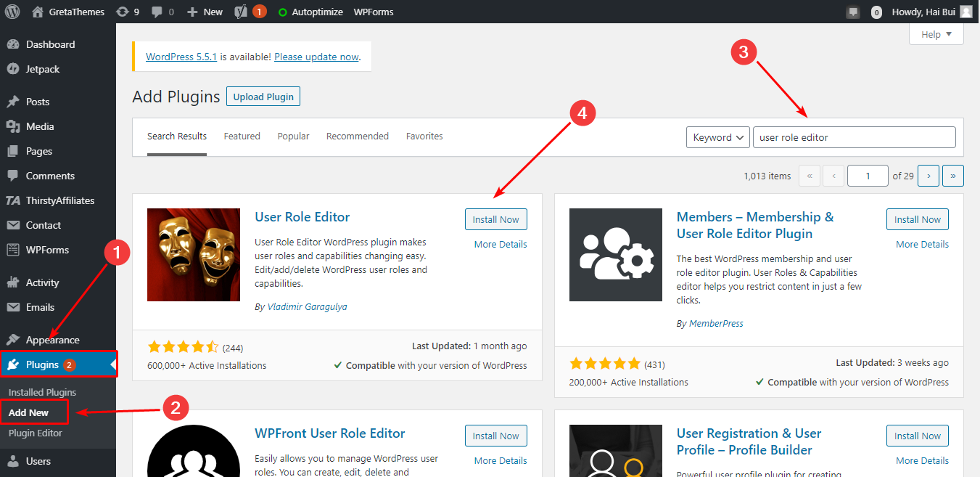Open the Keyword search type dropdown
This screenshot has width=980, height=477.
(x=718, y=137)
